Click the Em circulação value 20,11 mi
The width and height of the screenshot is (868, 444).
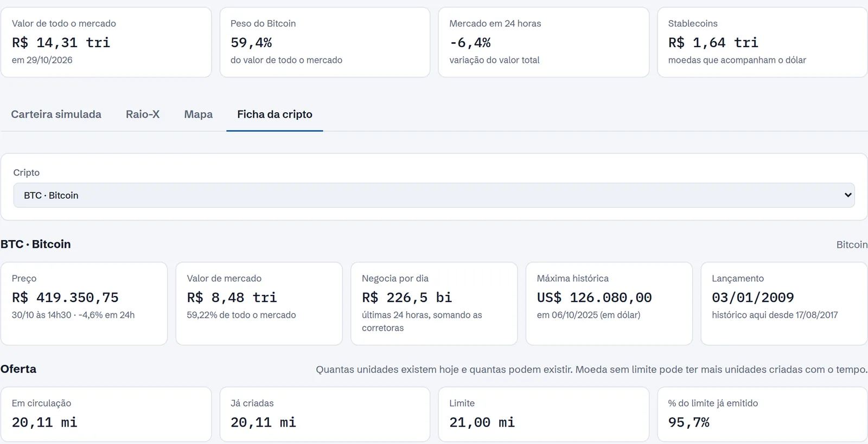click(x=44, y=422)
